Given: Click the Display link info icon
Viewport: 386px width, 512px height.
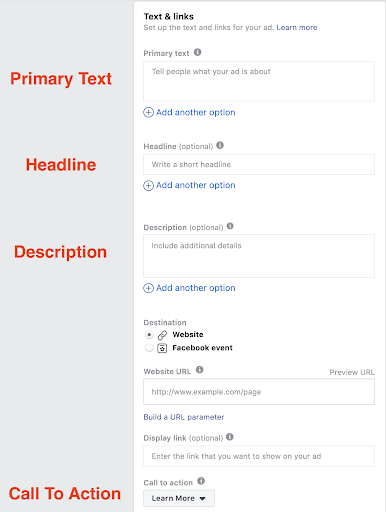Looking at the screenshot, I should pyautogui.click(x=230, y=437).
